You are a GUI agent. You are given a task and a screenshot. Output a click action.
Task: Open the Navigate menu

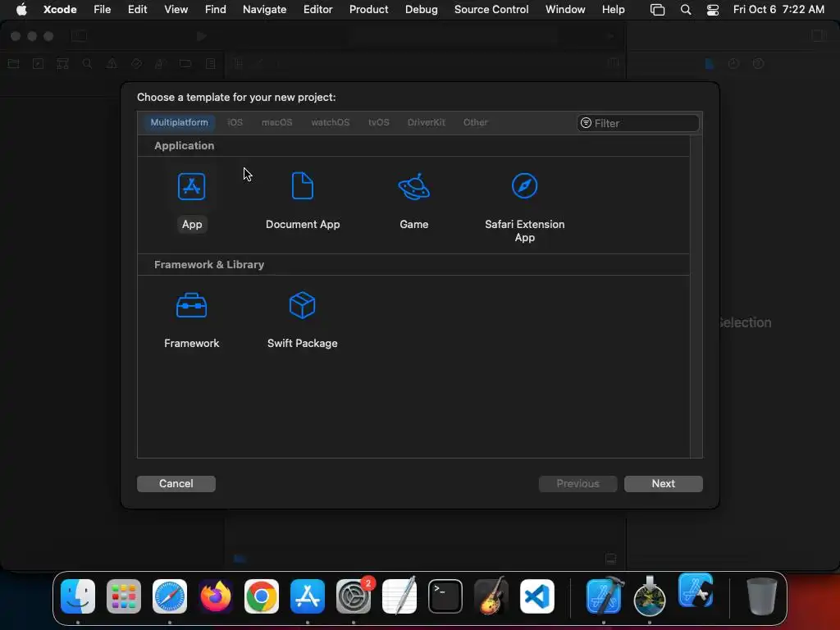pos(264,9)
